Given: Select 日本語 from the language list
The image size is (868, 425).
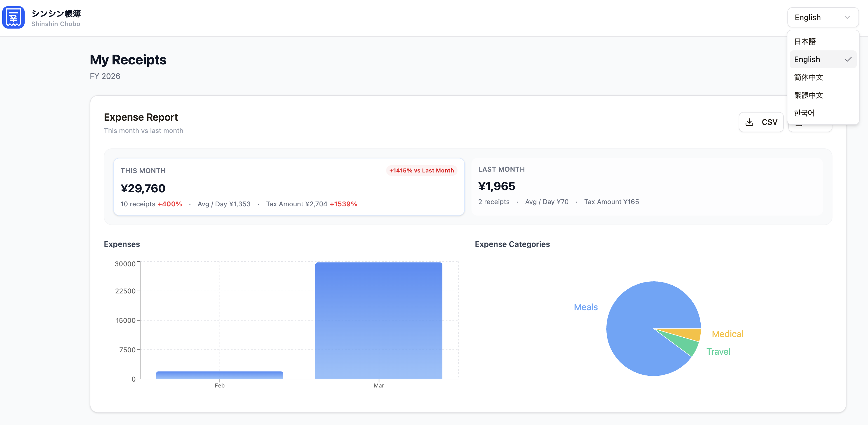Looking at the screenshot, I should coord(805,42).
